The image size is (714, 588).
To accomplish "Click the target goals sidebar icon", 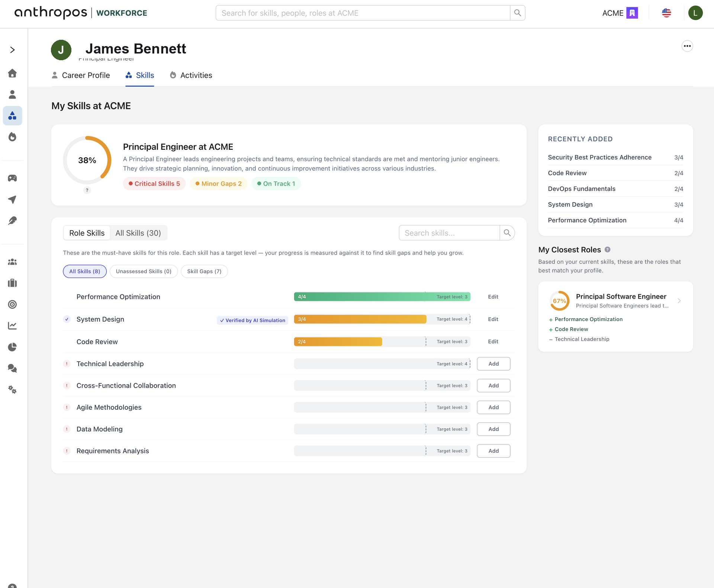I will (x=12, y=304).
